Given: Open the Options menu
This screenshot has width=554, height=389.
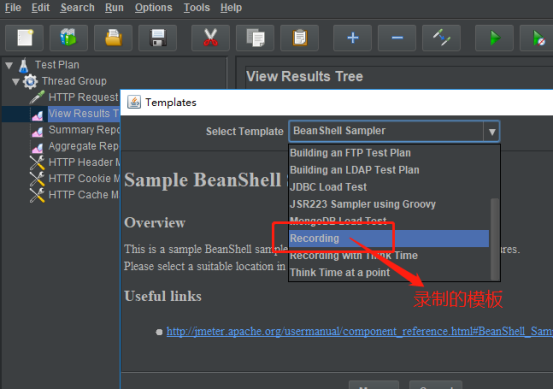Looking at the screenshot, I should click(153, 8).
